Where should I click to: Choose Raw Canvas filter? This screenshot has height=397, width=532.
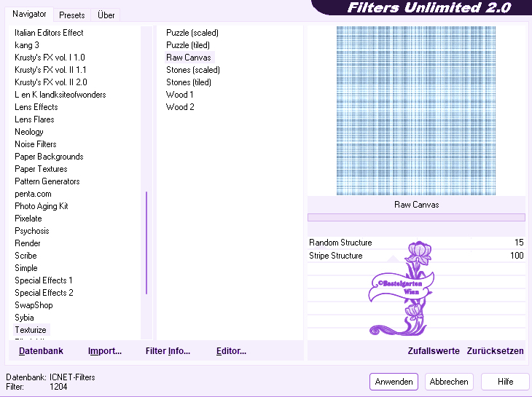pos(189,58)
